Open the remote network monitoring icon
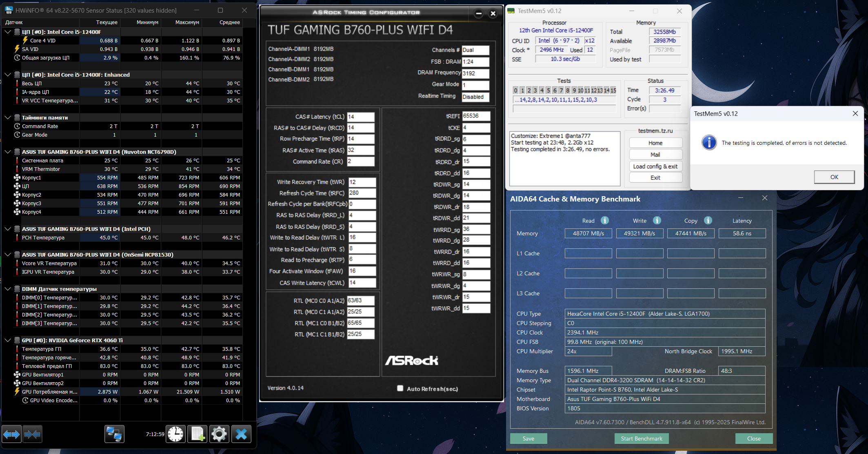This screenshot has width=868, height=454. tap(114, 434)
